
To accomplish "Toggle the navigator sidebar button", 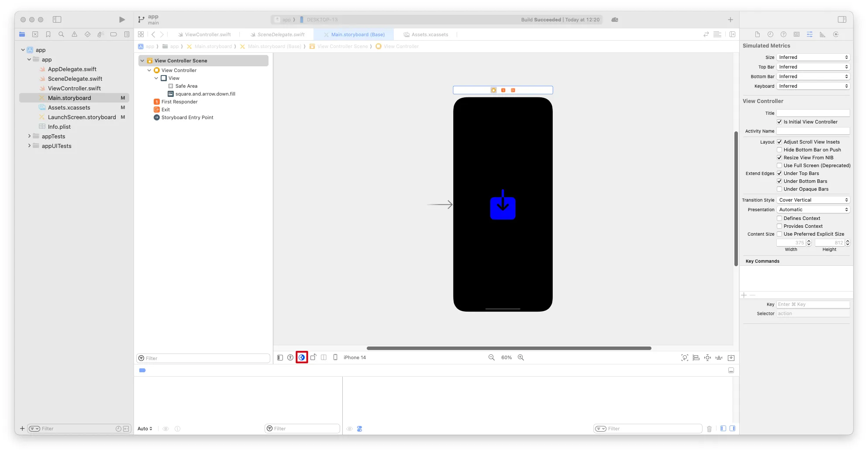I will click(57, 20).
